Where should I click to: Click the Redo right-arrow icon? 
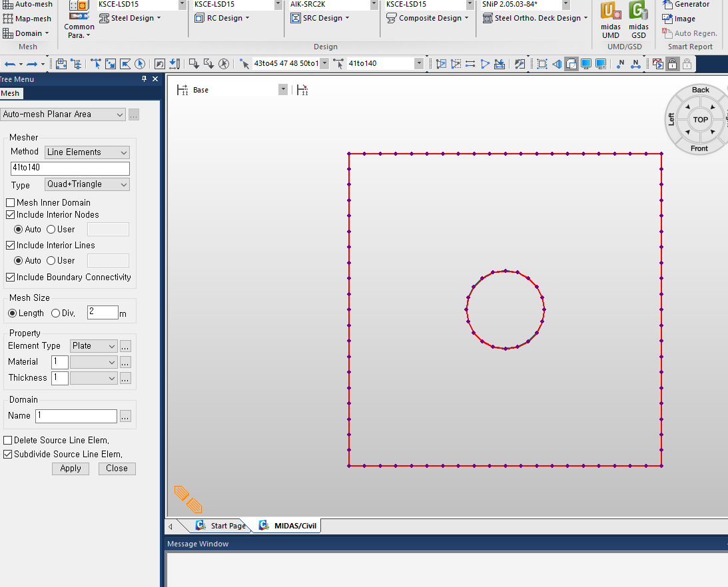pyautogui.click(x=32, y=64)
